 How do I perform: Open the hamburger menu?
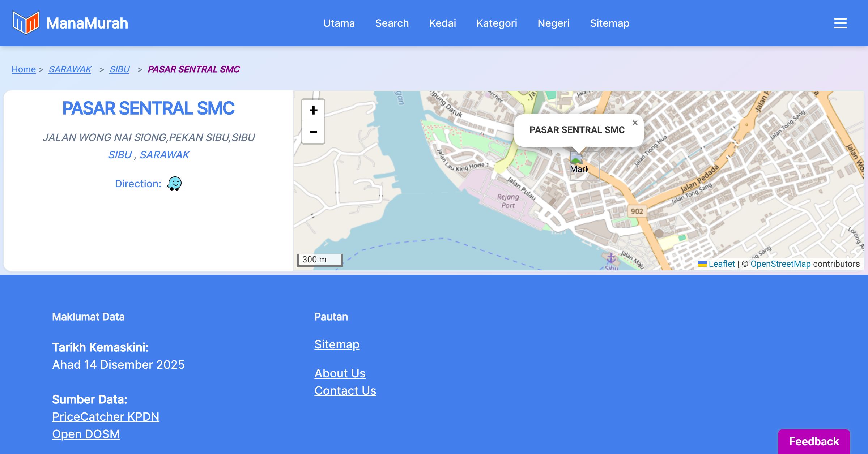point(840,23)
